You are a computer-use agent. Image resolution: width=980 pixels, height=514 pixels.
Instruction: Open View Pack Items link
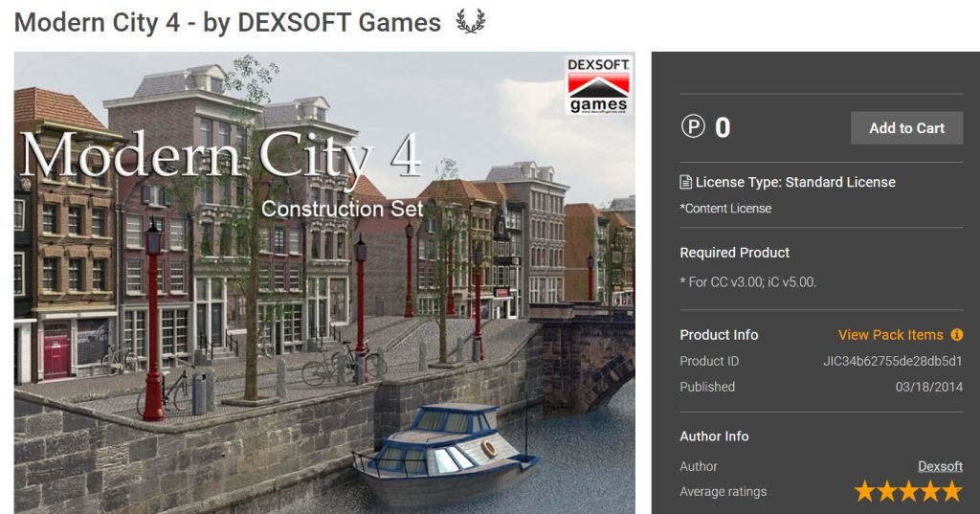(x=890, y=335)
